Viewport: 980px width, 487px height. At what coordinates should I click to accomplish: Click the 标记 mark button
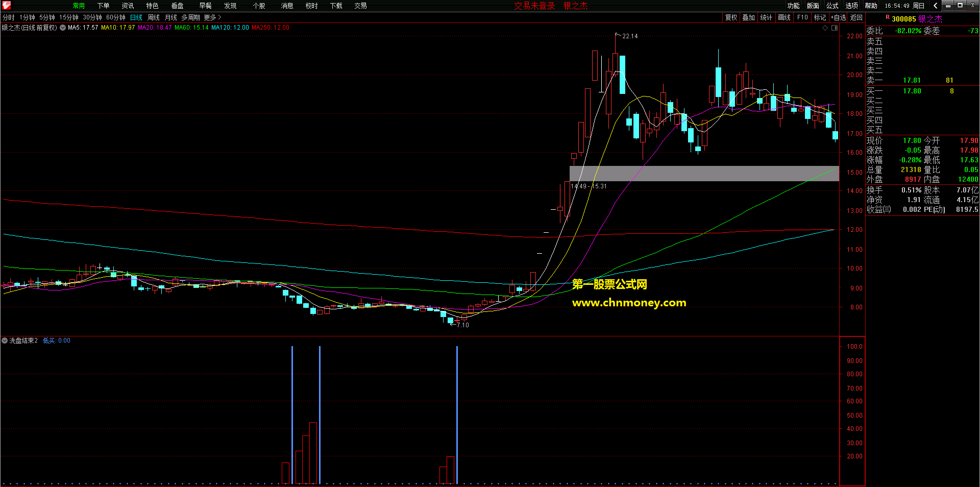point(820,17)
